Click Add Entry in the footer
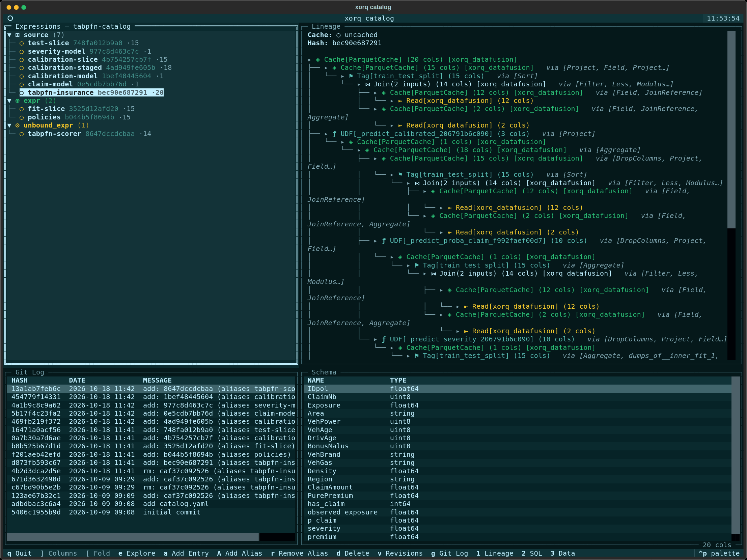This screenshot has height=560, width=747. 186,553
